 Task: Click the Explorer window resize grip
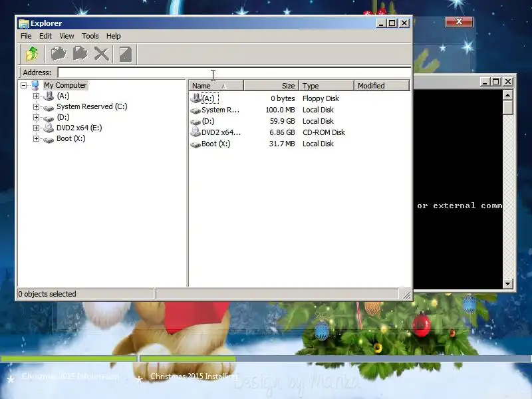[406, 295]
